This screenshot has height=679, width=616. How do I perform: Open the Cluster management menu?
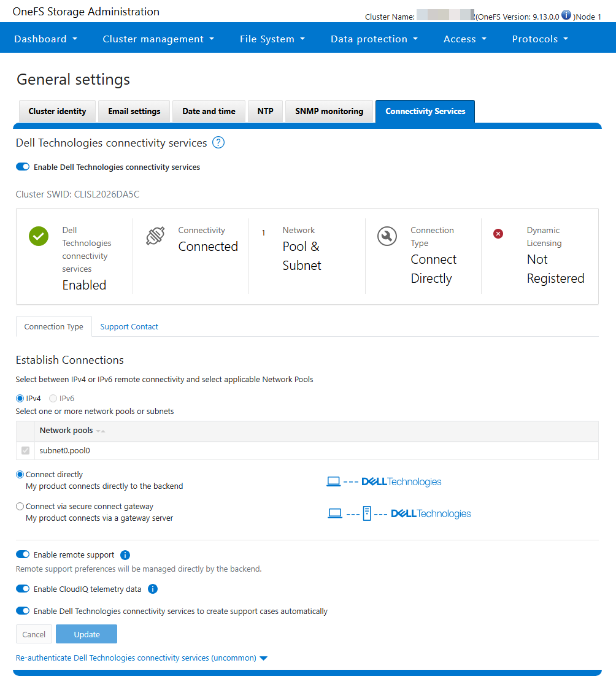pos(158,38)
